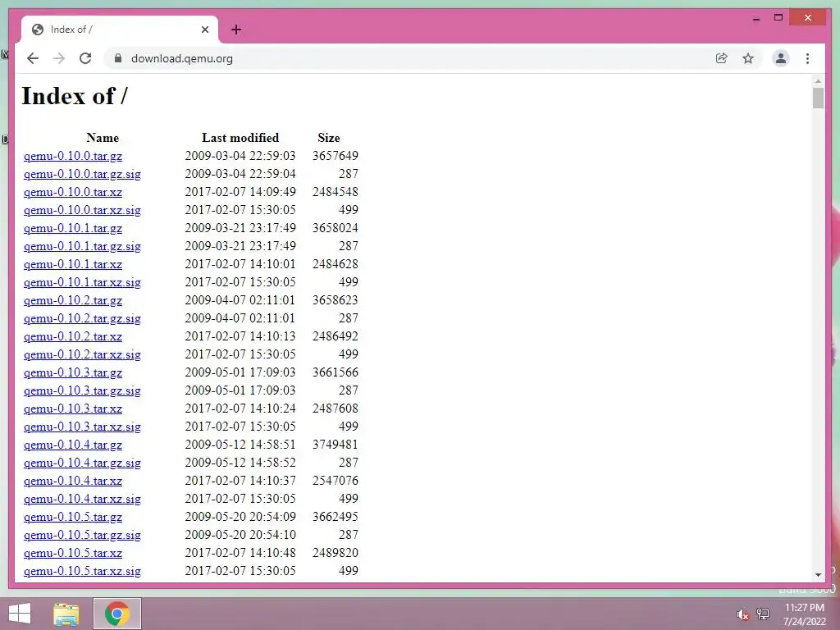Click the vertical scrollbar thumb
840x630 pixels.
pyautogui.click(x=818, y=98)
